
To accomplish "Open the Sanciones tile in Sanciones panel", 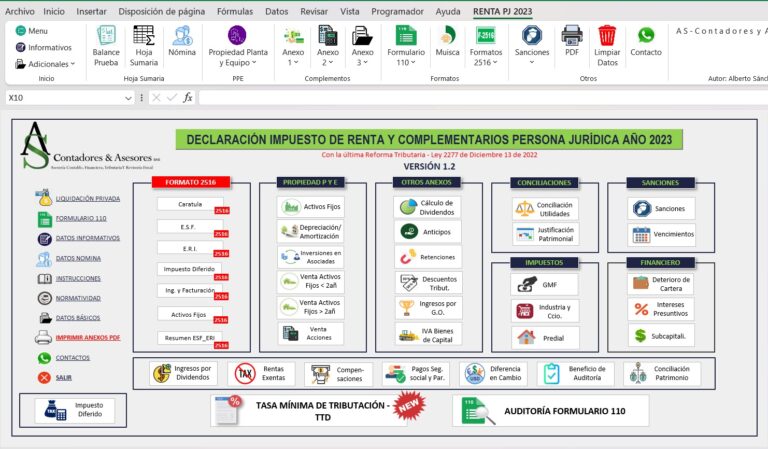I will pos(661,209).
